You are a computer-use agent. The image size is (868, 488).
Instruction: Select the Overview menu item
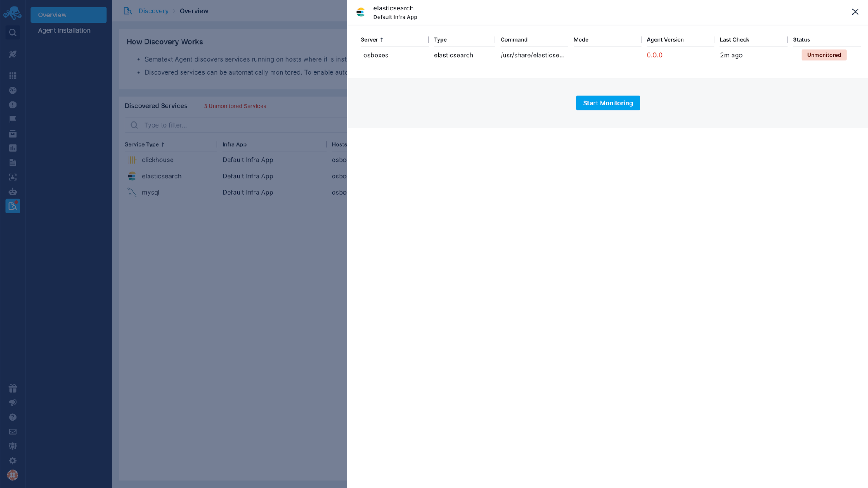[x=69, y=15]
